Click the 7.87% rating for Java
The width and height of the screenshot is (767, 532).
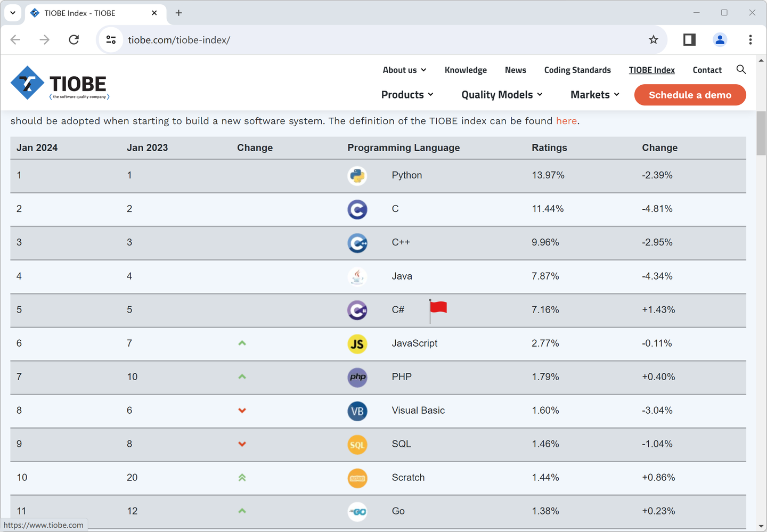(x=545, y=276)
